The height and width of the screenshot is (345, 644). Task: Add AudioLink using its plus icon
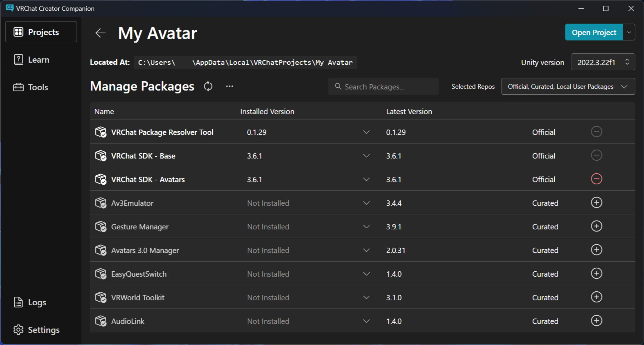[x=596, y=321]
